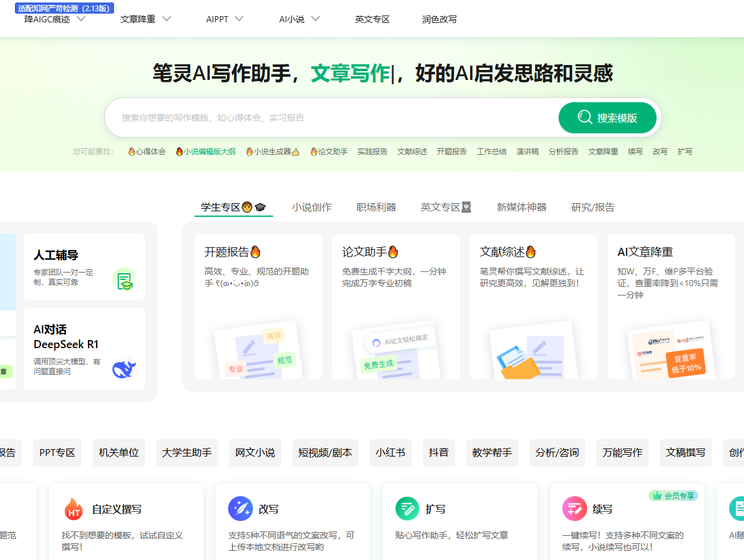Select the 小红书 category tag
Viewport: 744px width, 560px height.
[x=391, y=453]
